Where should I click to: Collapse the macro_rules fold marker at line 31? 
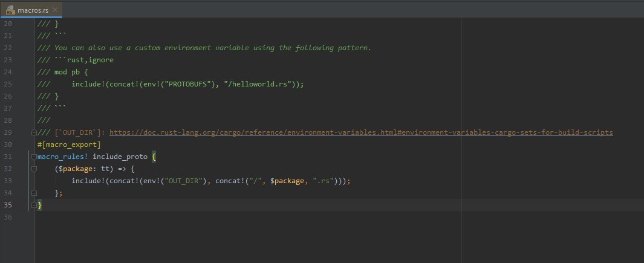click(34, 157)
